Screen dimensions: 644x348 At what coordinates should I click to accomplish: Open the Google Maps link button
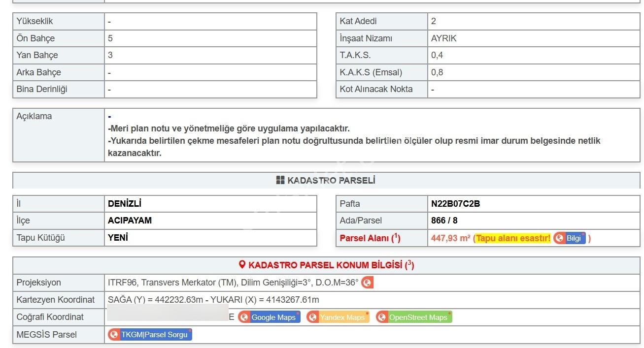(269, 317)
